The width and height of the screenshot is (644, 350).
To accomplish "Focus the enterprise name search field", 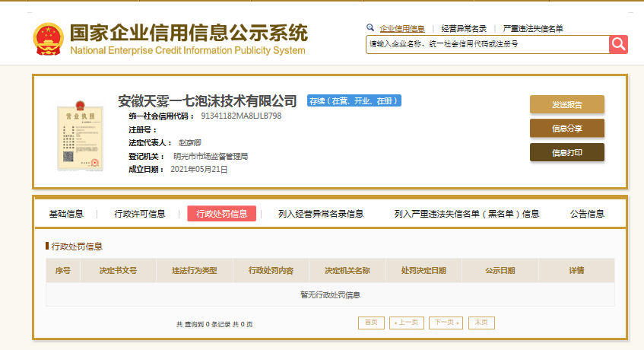I will point(487,44).
